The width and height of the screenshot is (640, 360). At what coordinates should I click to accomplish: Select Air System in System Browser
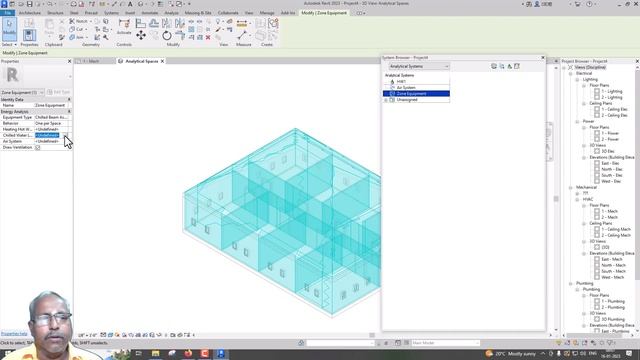(x=406, y=88)
